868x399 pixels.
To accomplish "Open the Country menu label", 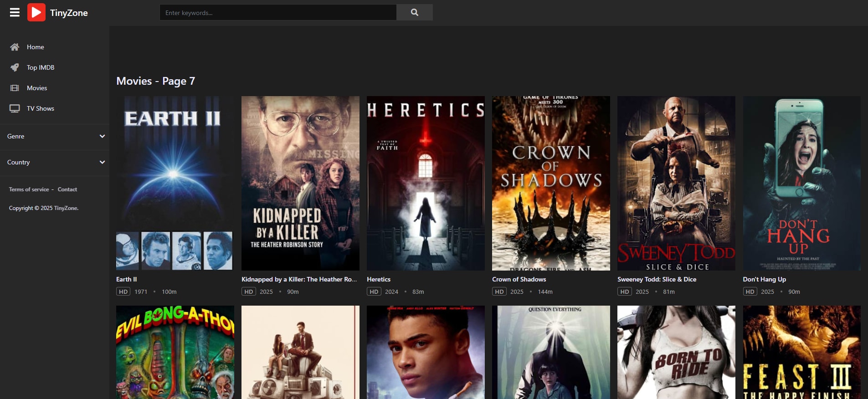I will tap(19, 162).
